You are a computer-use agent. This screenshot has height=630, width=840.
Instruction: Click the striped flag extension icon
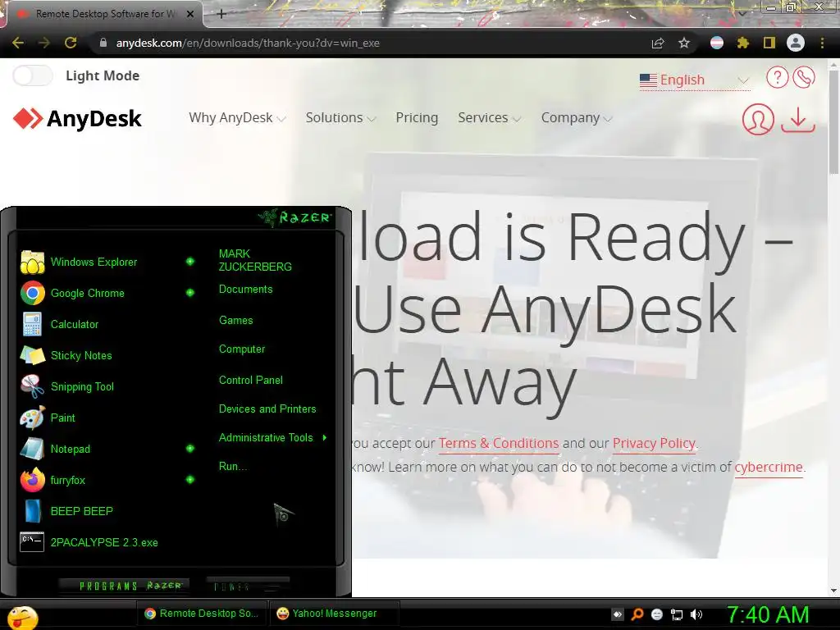(717, 43)
